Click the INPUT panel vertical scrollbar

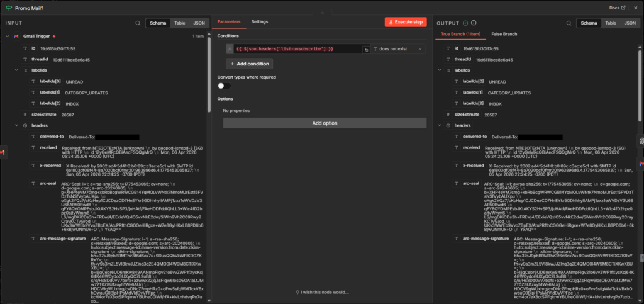[209, 75]
